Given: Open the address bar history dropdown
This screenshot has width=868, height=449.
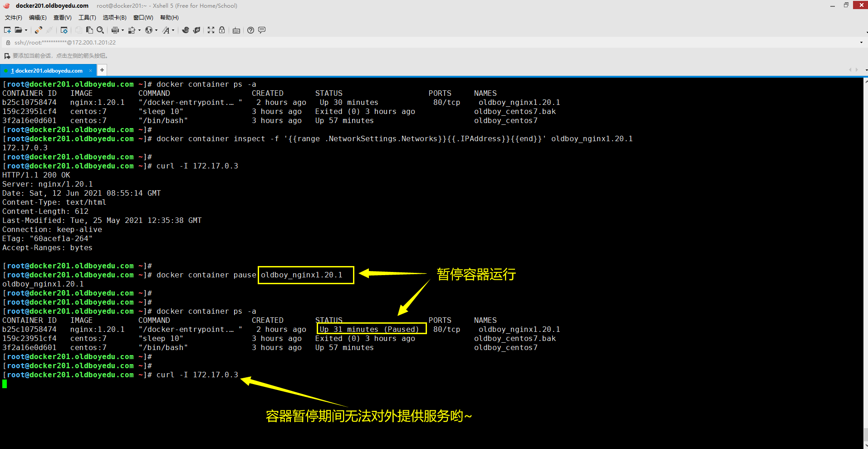Looking at the screenshot, I should 861,43.
